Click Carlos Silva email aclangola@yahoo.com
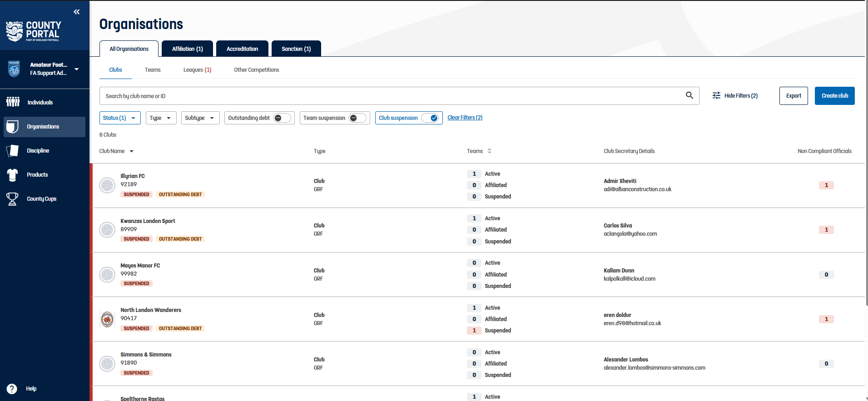This screenshot has width=868, height=401. click(x=630, y=234)
